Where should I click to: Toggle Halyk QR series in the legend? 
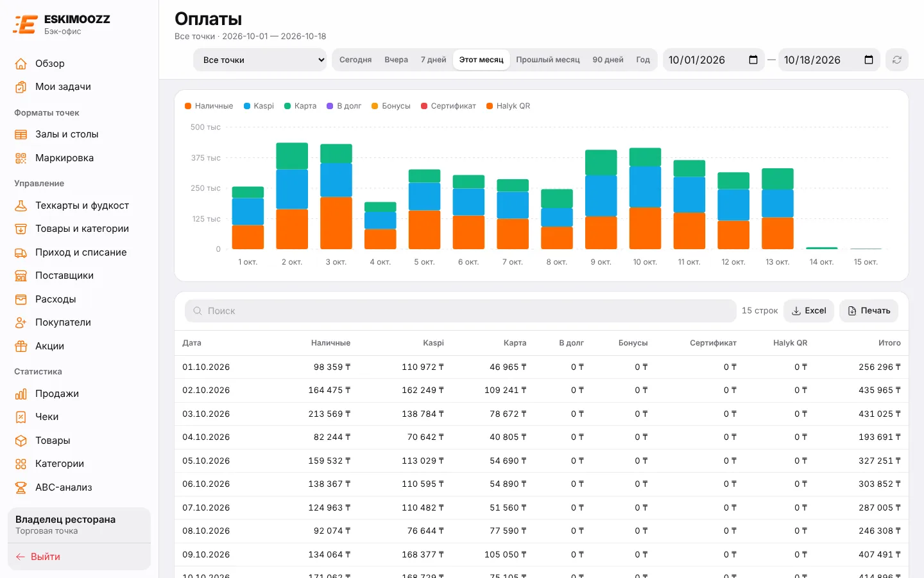pos(508,106)
